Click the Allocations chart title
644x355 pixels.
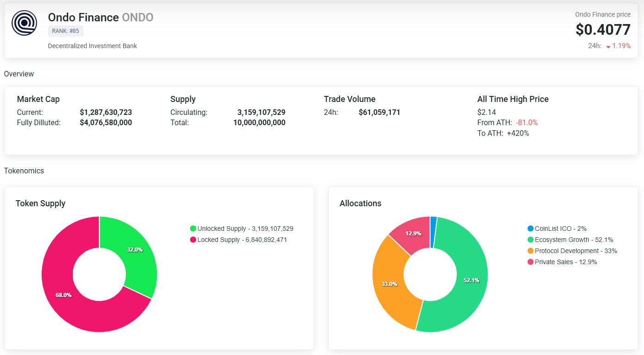[x=360, y=203]
